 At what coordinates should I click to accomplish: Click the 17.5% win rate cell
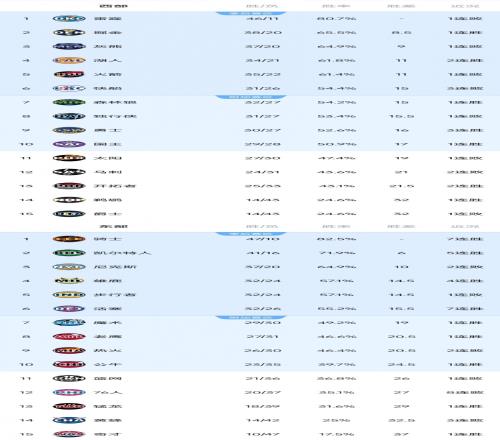(x=336, y=434)
